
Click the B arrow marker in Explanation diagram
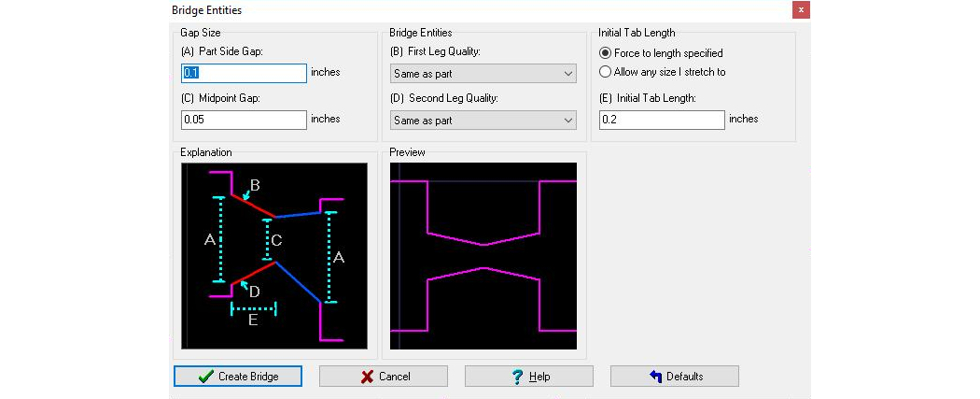pos(254,185)
